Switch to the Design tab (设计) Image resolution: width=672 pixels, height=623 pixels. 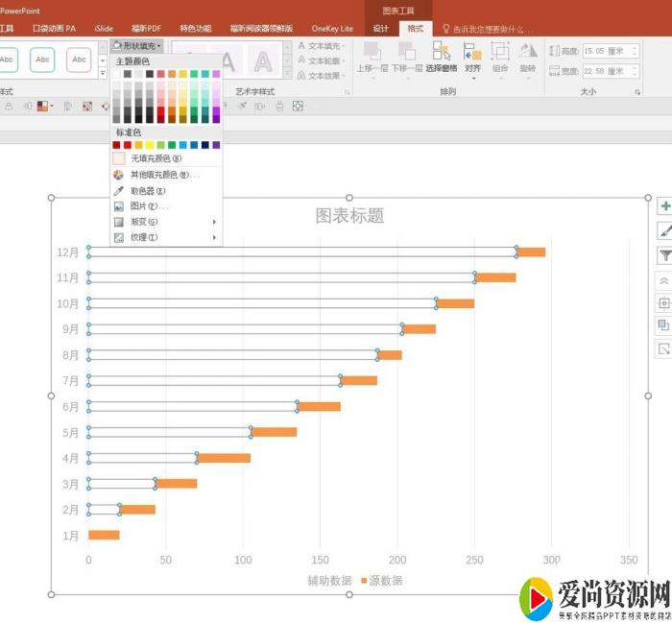pos(381,29)
